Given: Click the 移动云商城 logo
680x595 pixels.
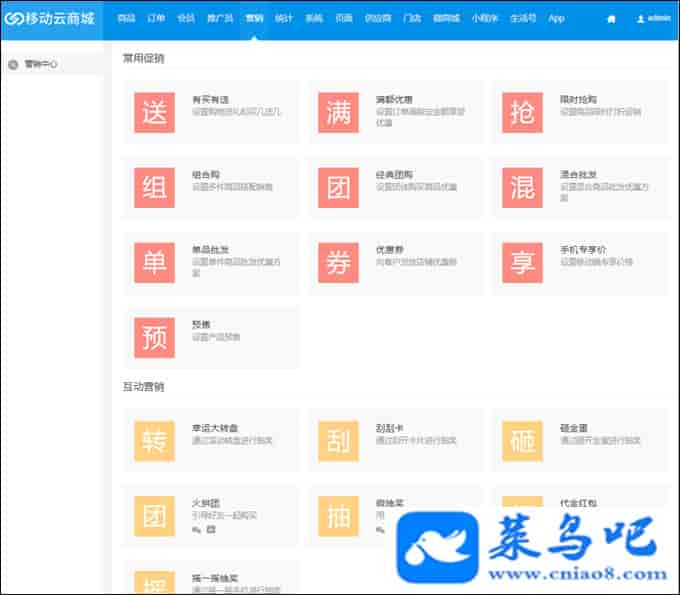Looking at the screenshot, I should tap(50, 18).
